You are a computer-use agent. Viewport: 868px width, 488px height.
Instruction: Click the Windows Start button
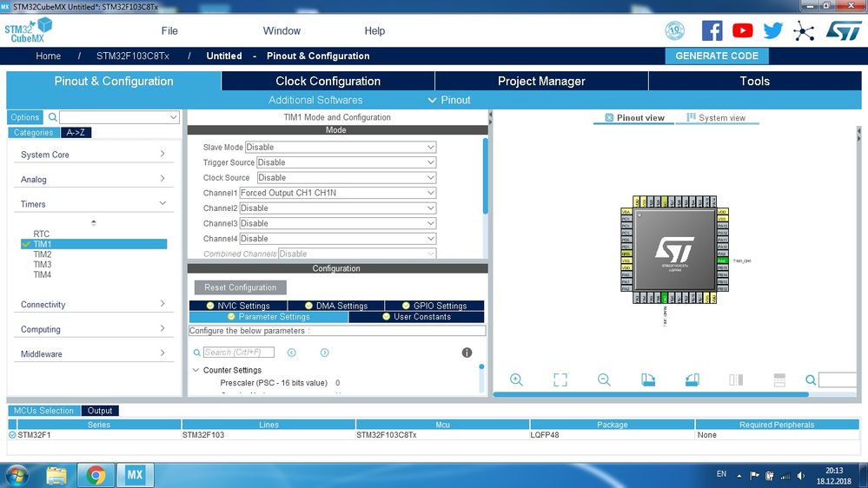pos(17,475)
